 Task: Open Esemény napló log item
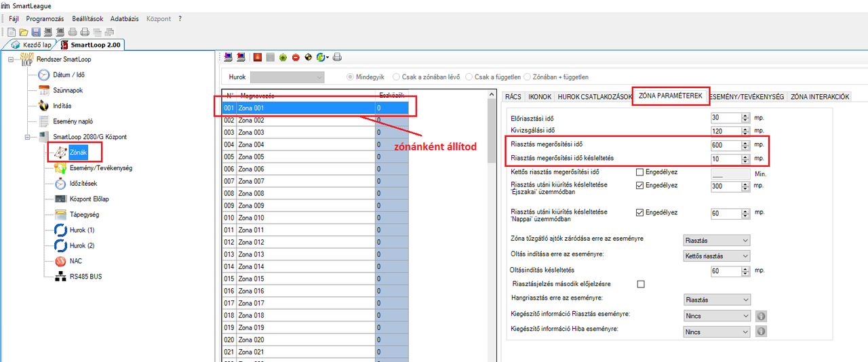(65, 121)
